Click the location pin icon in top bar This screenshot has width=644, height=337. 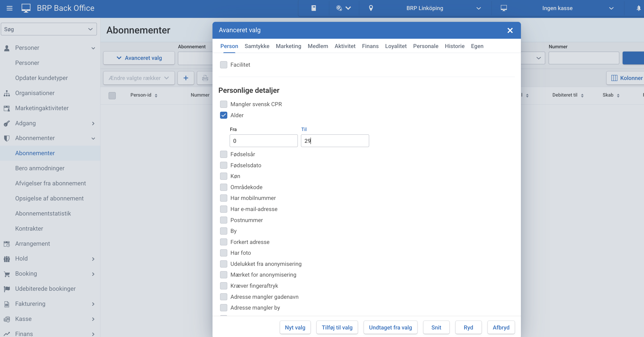point(371,8)
